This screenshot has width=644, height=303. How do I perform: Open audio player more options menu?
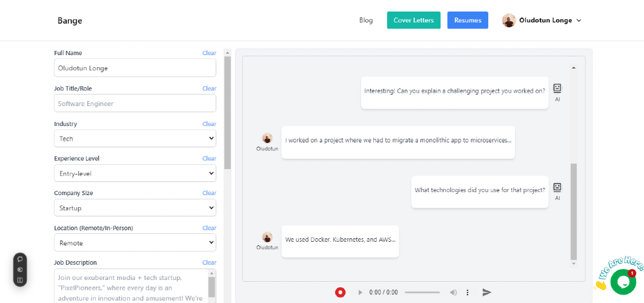point(467,292)
